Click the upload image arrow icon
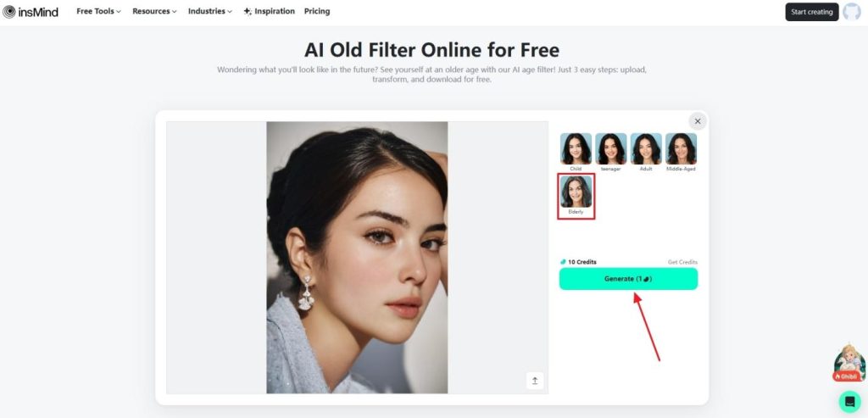Screen dimensions: 868x418 pyautogui.click(x=535, y=381)
